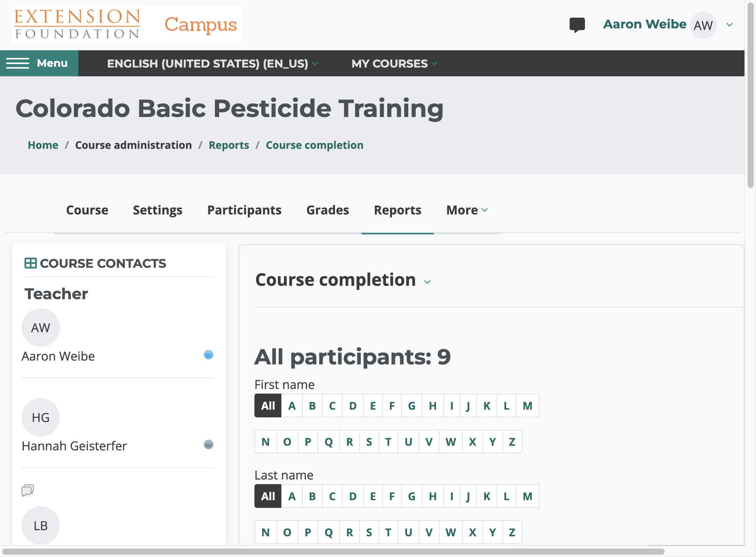Click Aaron Weibe's blue online status dot

[208, 354]
